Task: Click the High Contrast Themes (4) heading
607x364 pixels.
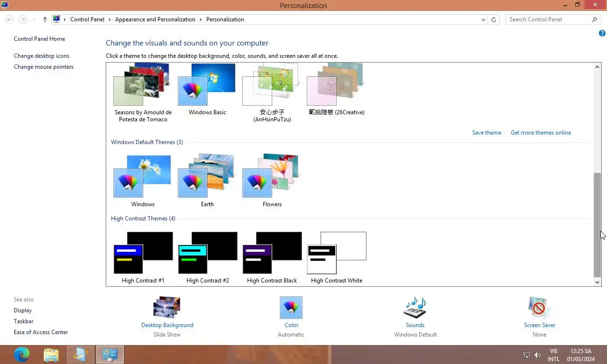Action: pyautogui.click(x=143, y=218)
